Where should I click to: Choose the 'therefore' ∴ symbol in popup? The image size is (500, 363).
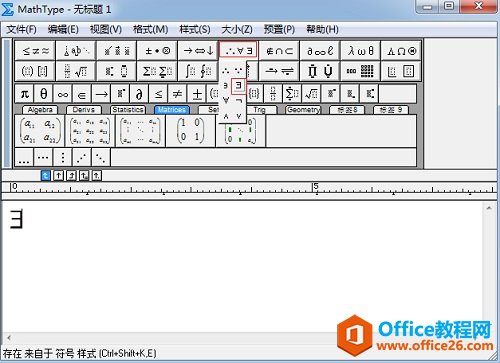point(226,71)
